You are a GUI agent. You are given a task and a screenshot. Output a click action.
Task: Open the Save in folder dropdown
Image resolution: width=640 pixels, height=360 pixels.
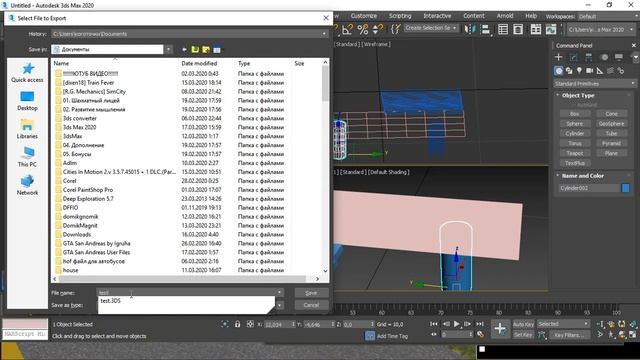point(169,49)
